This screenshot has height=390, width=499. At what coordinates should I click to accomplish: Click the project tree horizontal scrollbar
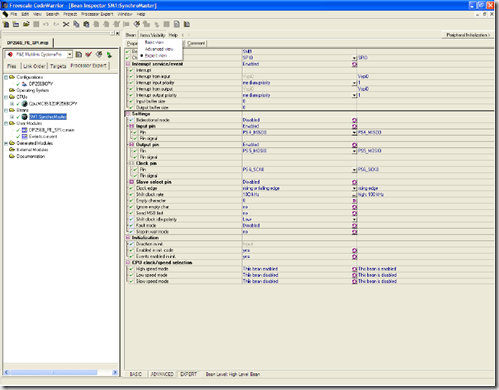[x=61, y=372]
